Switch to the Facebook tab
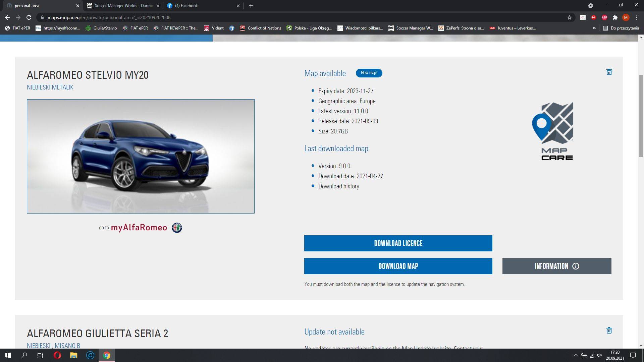 (x=201, y=6)
